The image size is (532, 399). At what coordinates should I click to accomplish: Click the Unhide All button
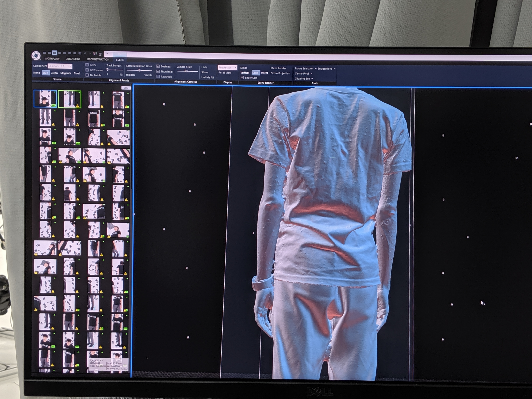(x=207, y=77)
